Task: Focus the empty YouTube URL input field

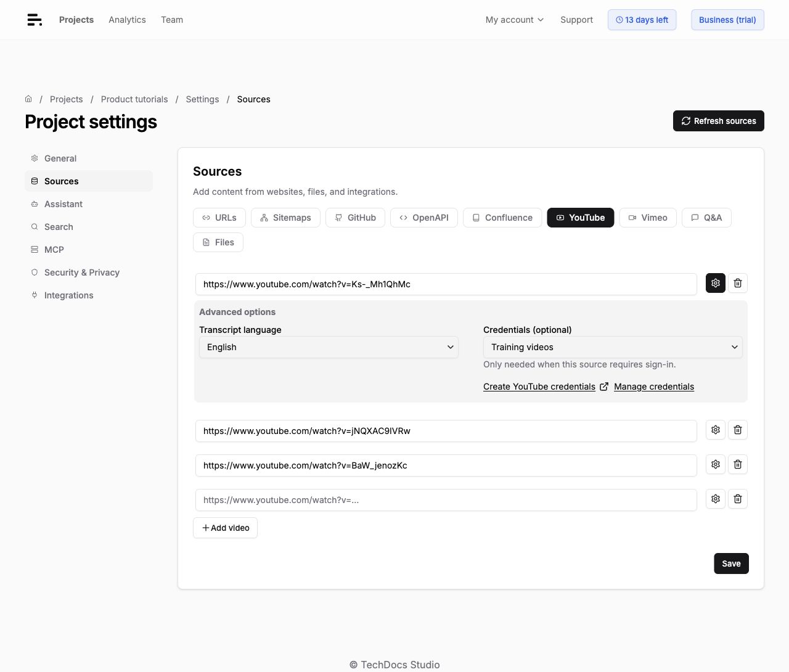Action: coord(446,500)
